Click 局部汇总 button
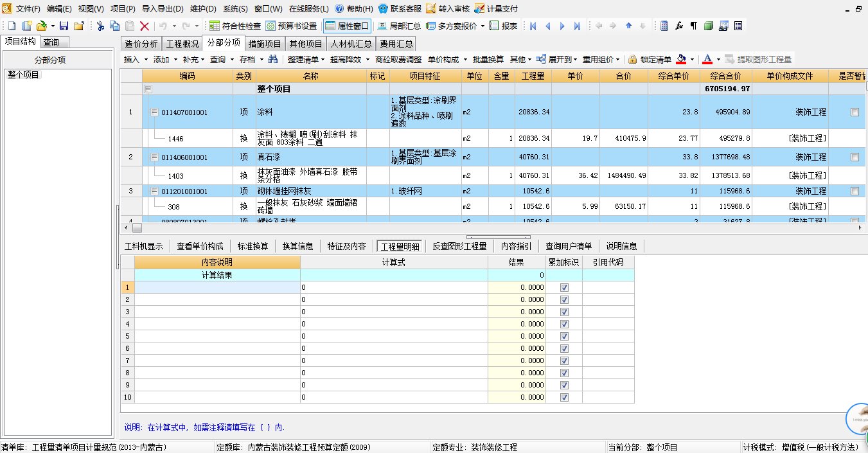The image size is (868, 453). tap(400, 26)
